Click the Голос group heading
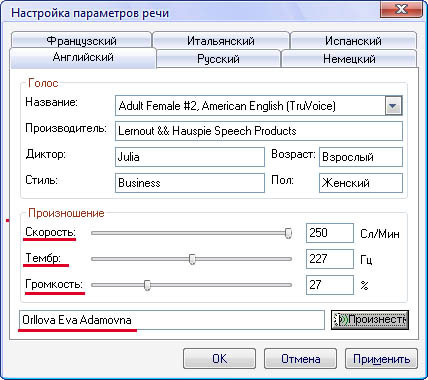This screenshot has height=380, width=428. point(43,83)
